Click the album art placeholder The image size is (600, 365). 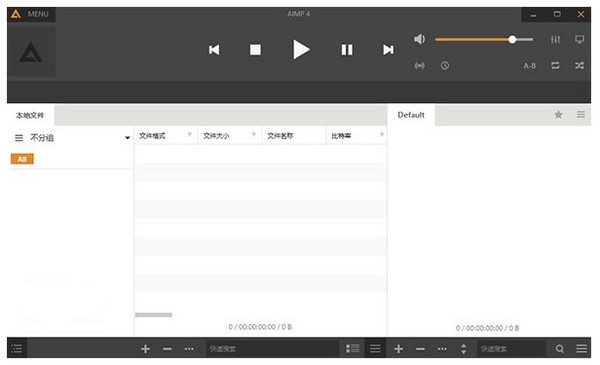tap(31, 51)
